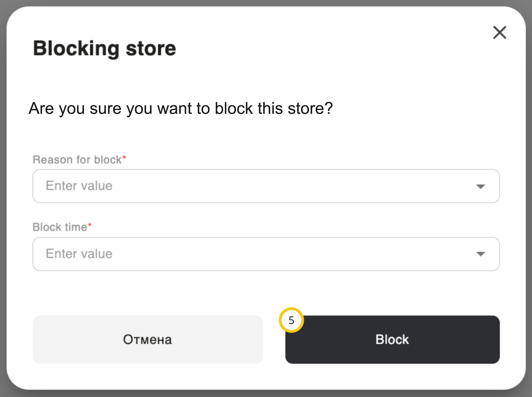
Task: Click the Blocking store dialog title
Action: [105, 49]
